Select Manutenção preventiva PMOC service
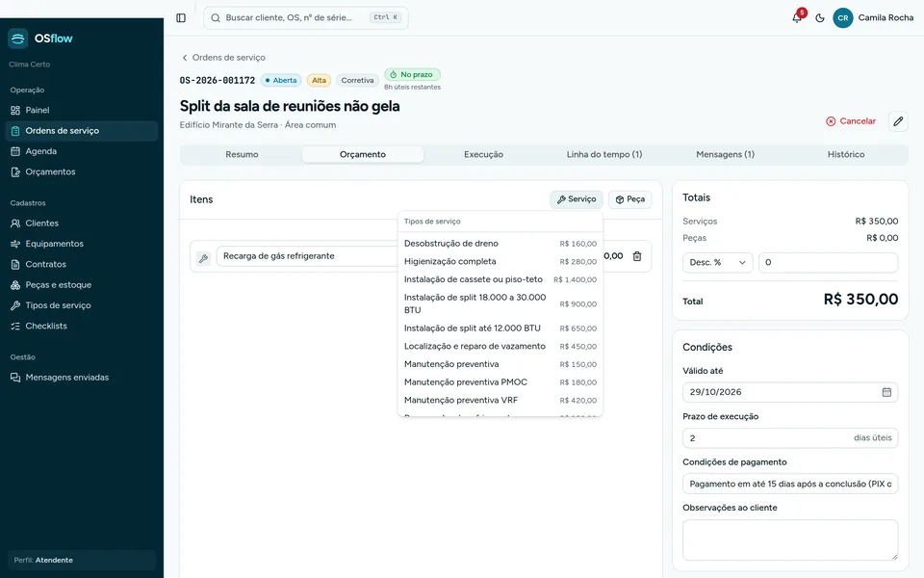Viewport: 924px width, 578px height. tap(500, 382)
